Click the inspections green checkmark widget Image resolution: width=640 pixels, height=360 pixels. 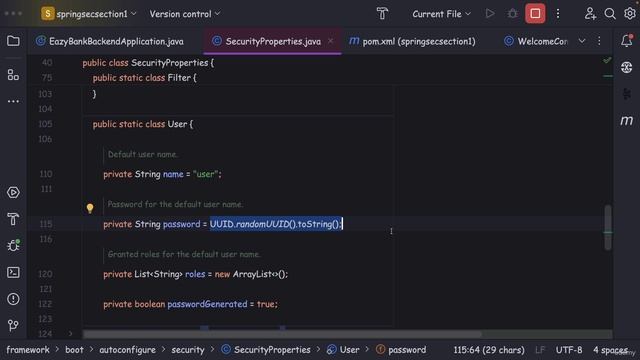[607, 60]
